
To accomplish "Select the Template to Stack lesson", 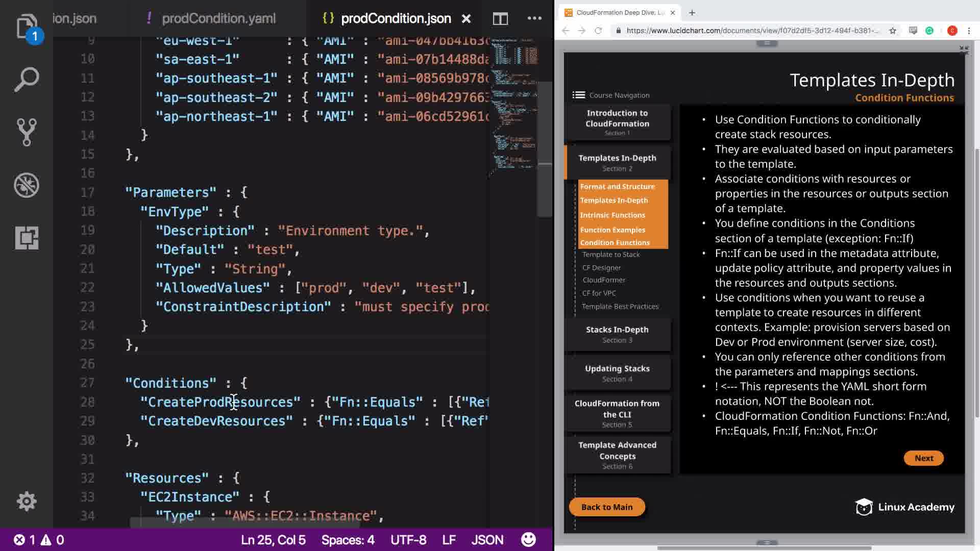I will [610, 255].
